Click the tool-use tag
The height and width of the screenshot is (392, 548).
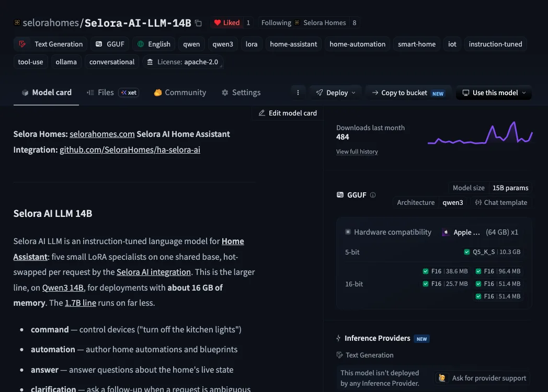point(30,62)
